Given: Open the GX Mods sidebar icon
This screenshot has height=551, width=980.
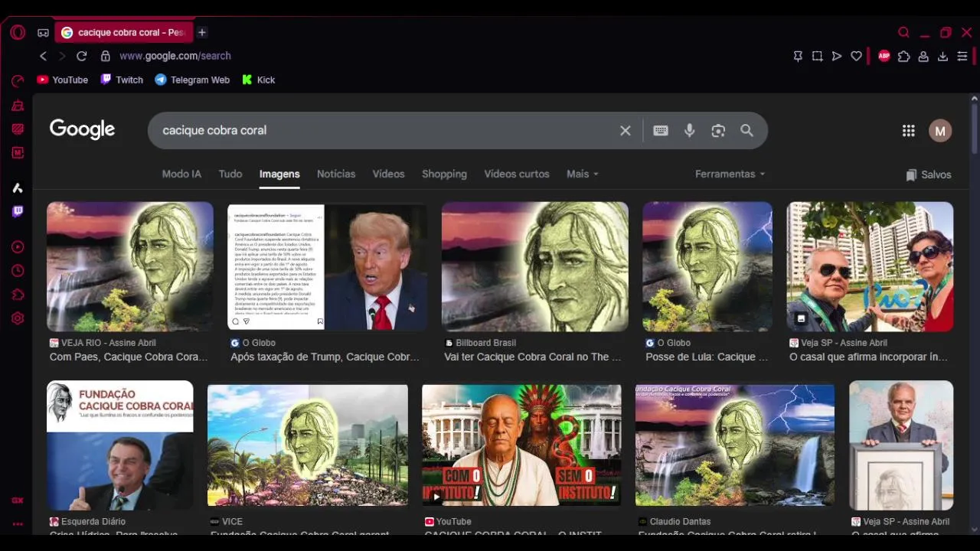Looking at the screenshot, I should [x=18, y=152].
